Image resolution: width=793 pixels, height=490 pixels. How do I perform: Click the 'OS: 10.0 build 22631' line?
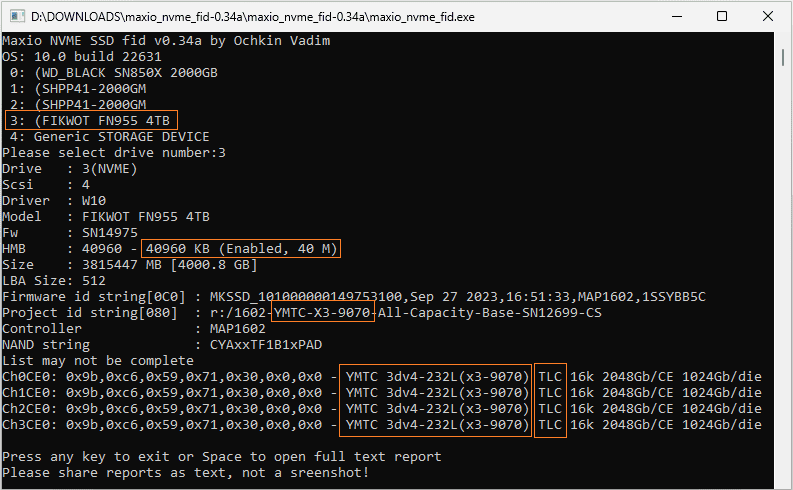[x=82, y=57]
